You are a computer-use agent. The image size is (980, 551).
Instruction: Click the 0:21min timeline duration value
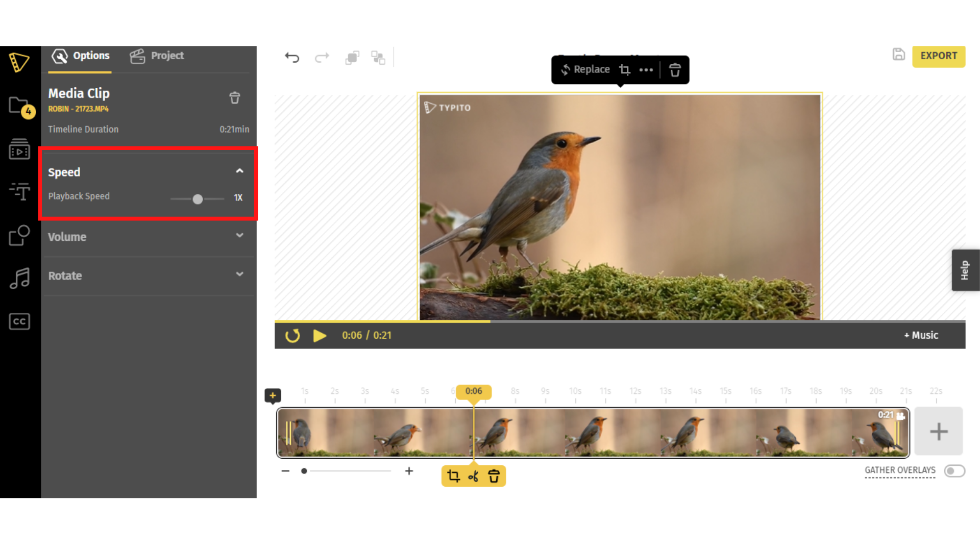tap(234, 130)
